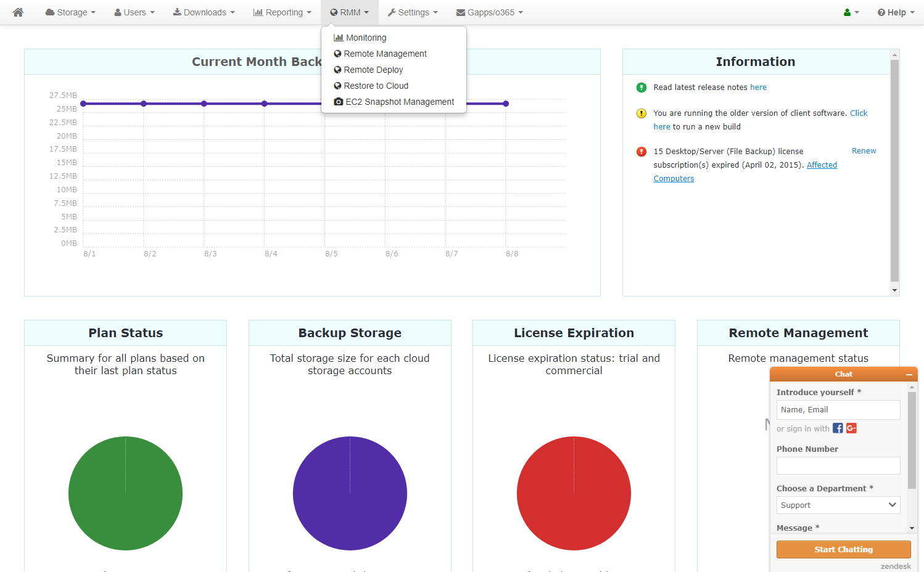Sign in with the Google Plus icon

click(851, 428)
